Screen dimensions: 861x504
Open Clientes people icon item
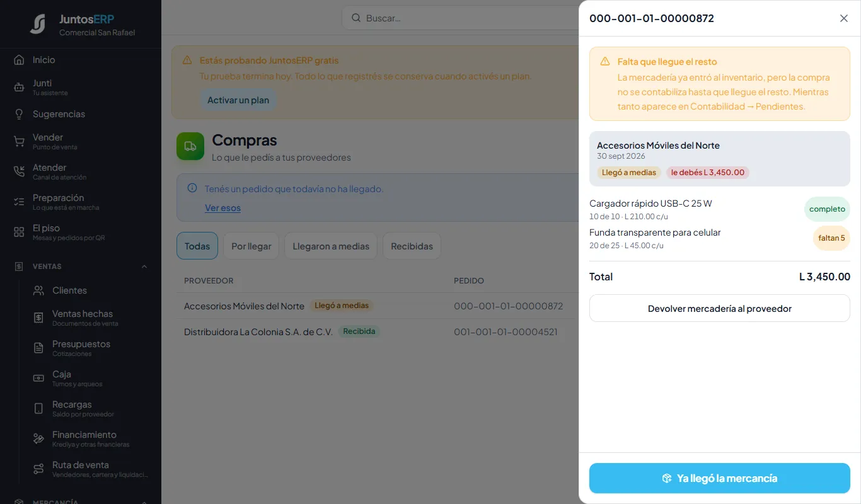(x=91, y=290)
